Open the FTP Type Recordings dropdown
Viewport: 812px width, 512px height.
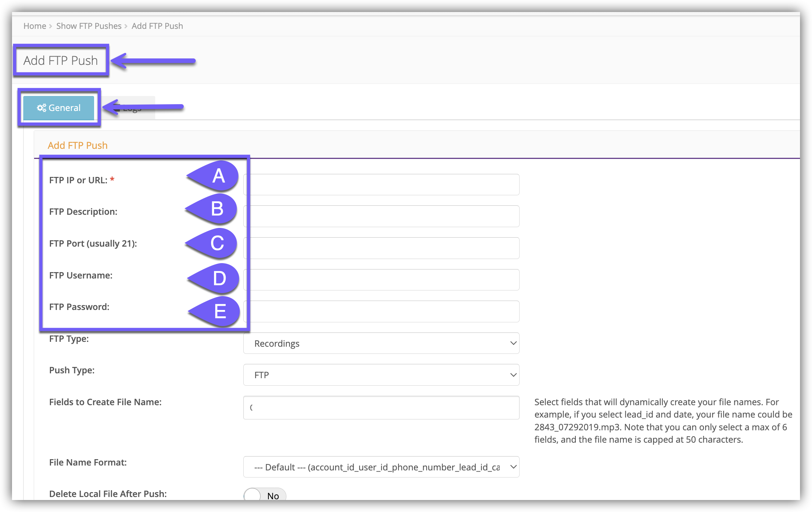[x=381, y=343]
